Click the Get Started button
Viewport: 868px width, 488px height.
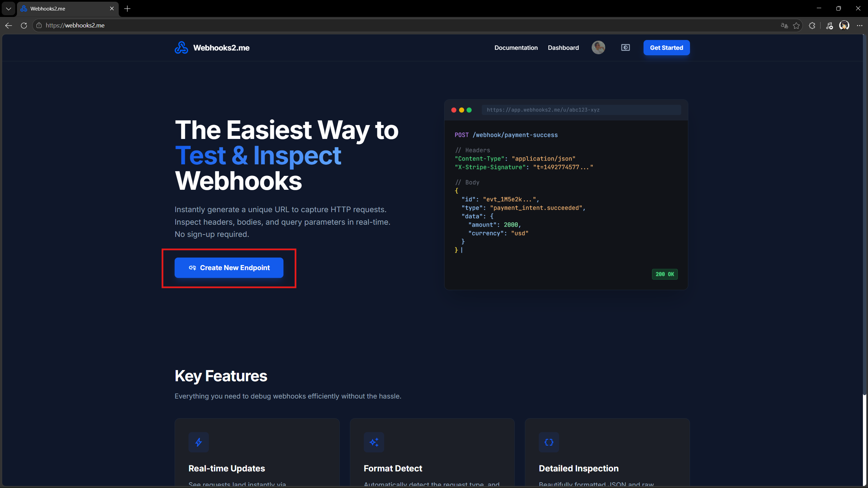click(666, 48)
